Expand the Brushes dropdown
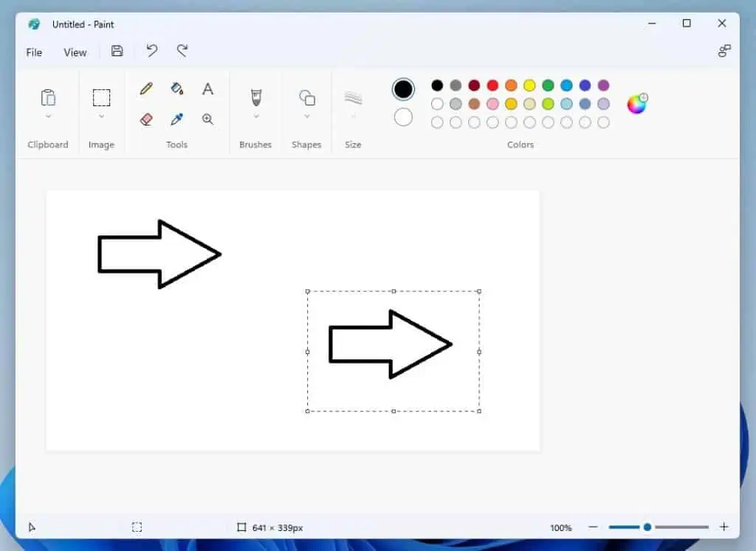Screen dimensions: 756x551 click(x=255, y=117)
